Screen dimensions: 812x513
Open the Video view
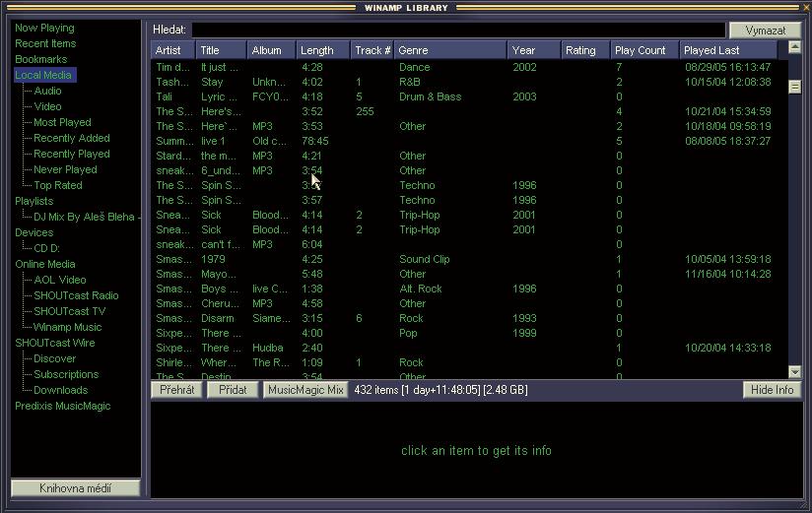click(x=47, y=106)
